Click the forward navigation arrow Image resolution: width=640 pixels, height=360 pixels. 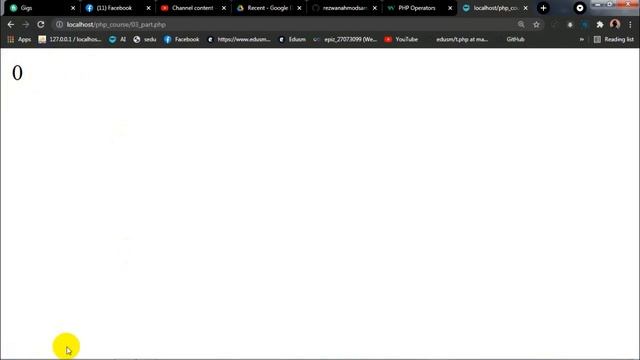pos(26,24)
